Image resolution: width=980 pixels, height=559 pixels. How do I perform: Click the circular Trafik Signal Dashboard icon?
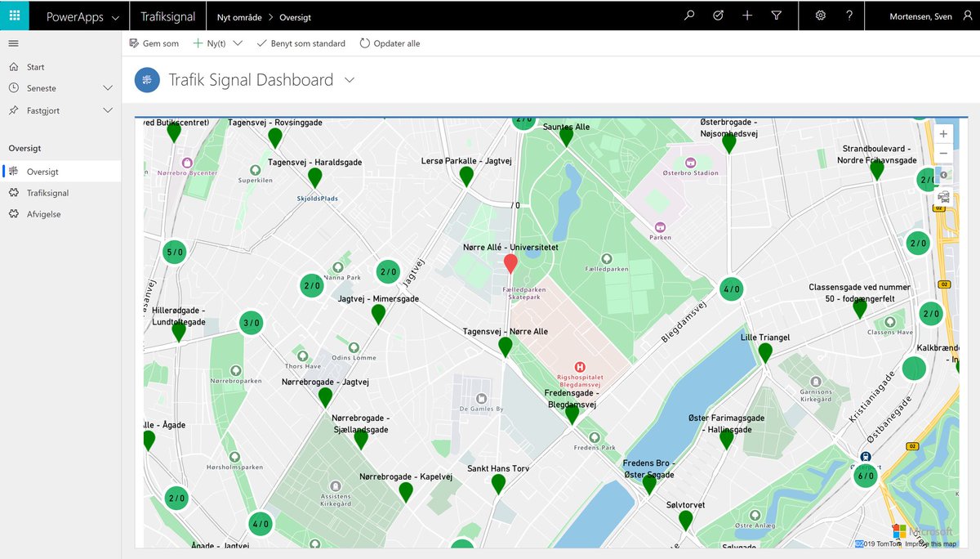(x=147, y=80)
